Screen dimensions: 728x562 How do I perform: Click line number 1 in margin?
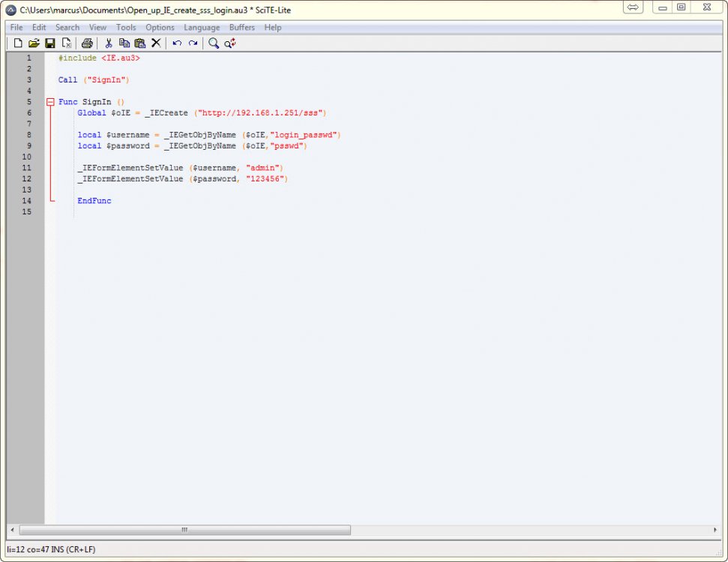click(28, 58)
